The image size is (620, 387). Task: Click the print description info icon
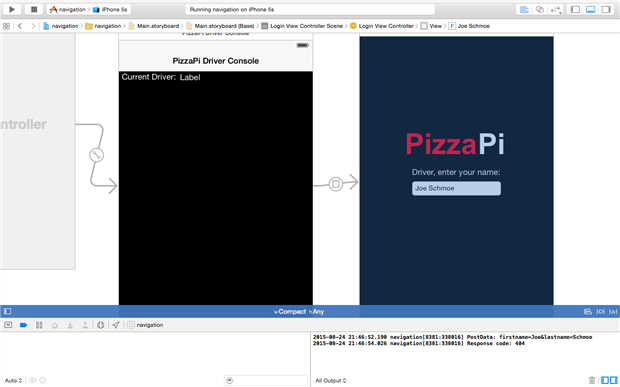click(42, 380)
